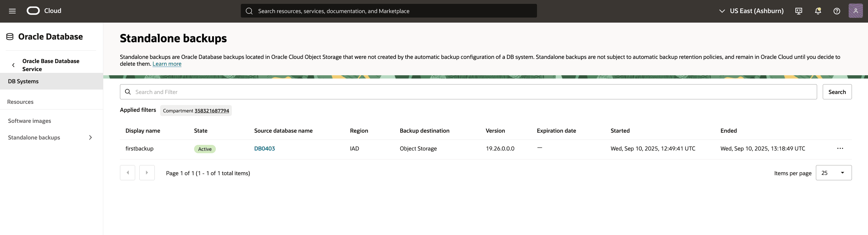The image size is (868, 235).
Task: Click the Backup destination column header
Action: click(x=424, y=131)
